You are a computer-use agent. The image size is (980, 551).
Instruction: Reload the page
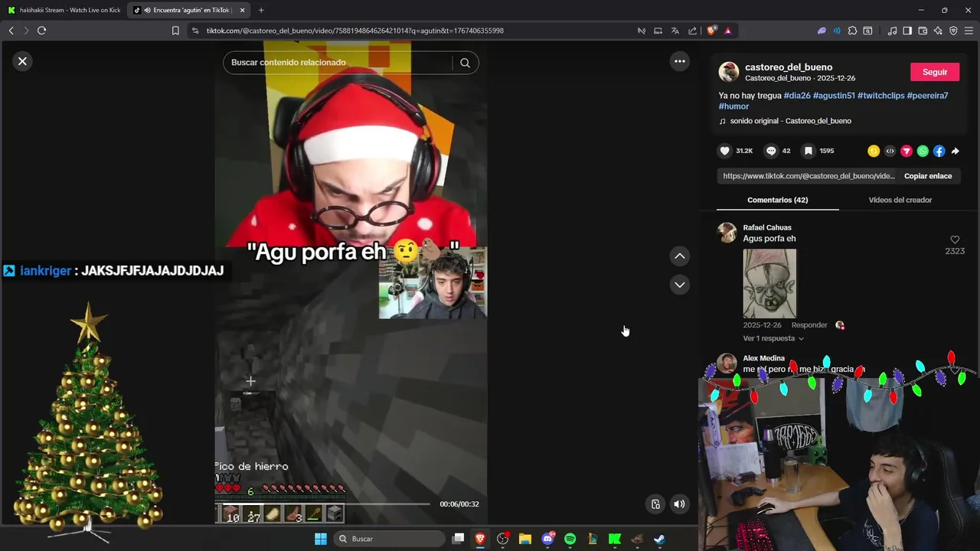(x=41, y=31)
